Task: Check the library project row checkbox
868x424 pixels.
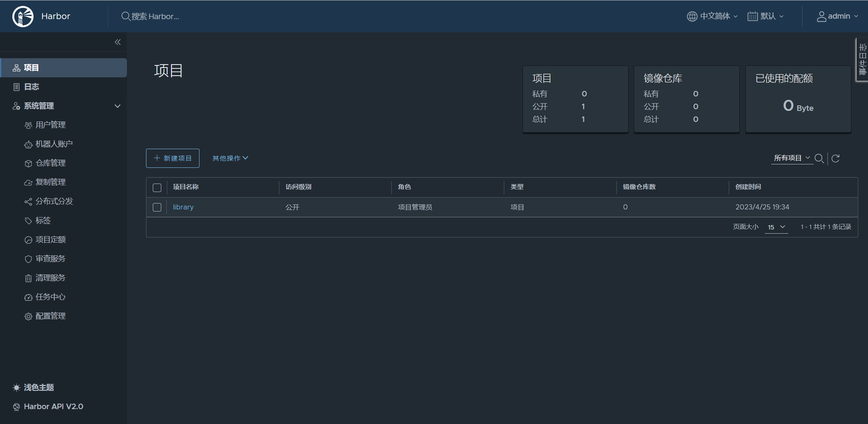Action: [157, 207]
